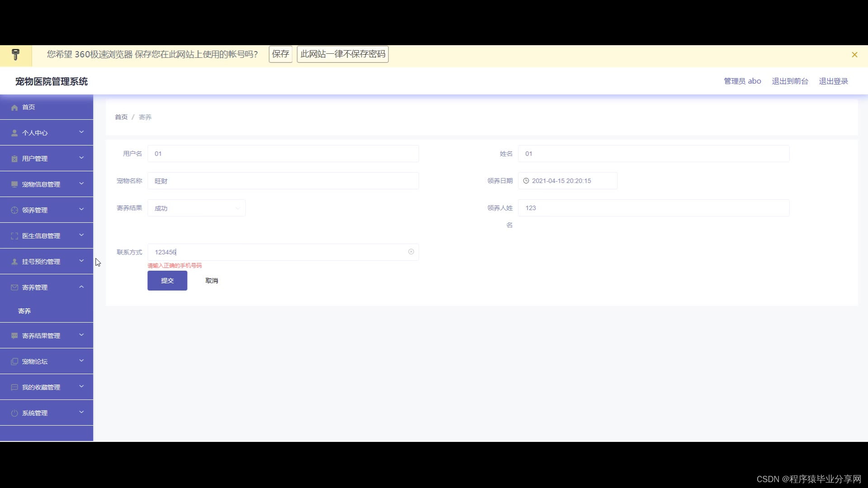Click the clipboard icon for 用户管理
Viewport: 868px width, 488px height.
pos(14,159)
